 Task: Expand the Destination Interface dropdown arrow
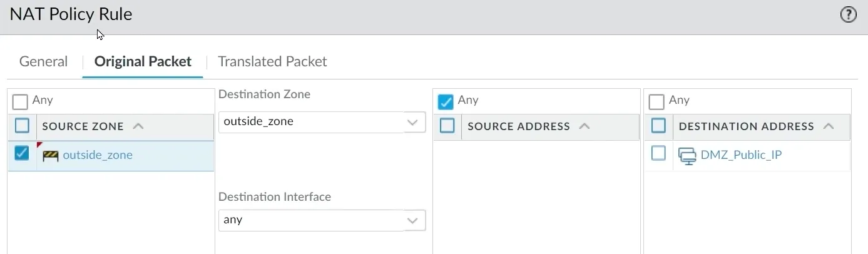(412, 220)
